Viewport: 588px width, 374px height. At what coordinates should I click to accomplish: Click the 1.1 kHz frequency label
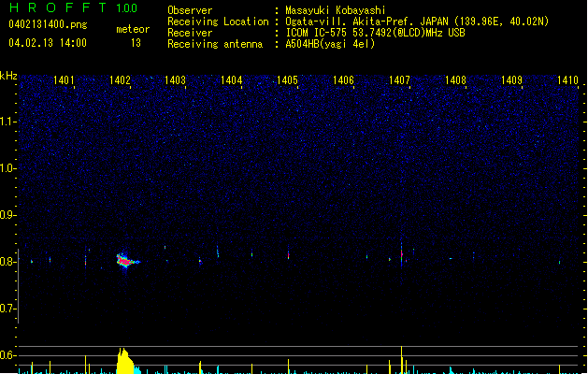(7, 122)
